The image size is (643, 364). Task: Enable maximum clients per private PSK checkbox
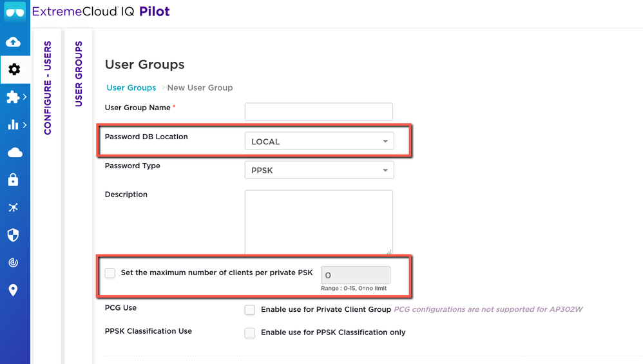[x=110, y=273]
